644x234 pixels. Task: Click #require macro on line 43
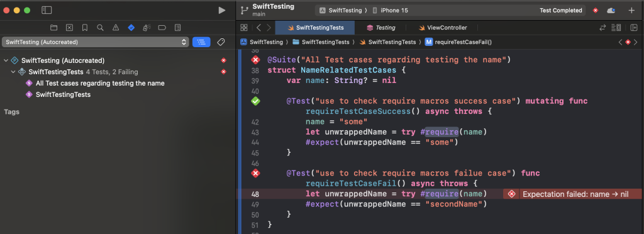[x=439, y=132]
